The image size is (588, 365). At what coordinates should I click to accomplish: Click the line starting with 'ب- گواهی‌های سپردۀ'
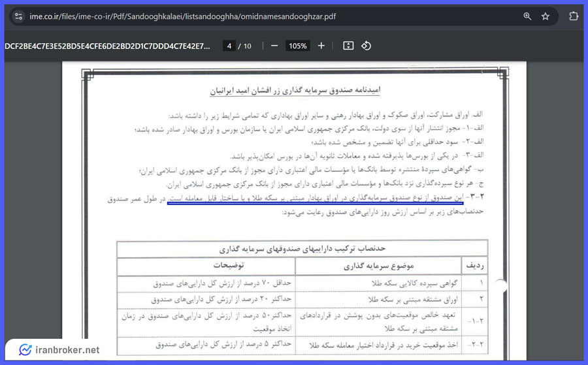point(311,170)
